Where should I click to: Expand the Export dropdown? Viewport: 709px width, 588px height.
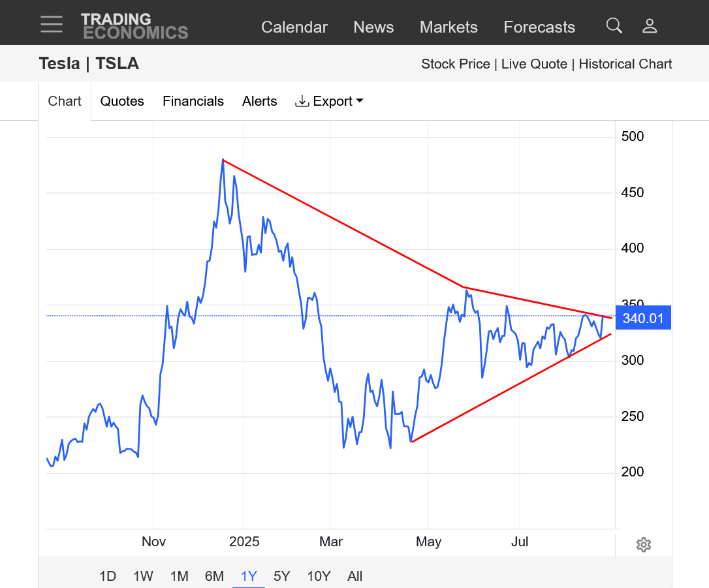(330, 101)
